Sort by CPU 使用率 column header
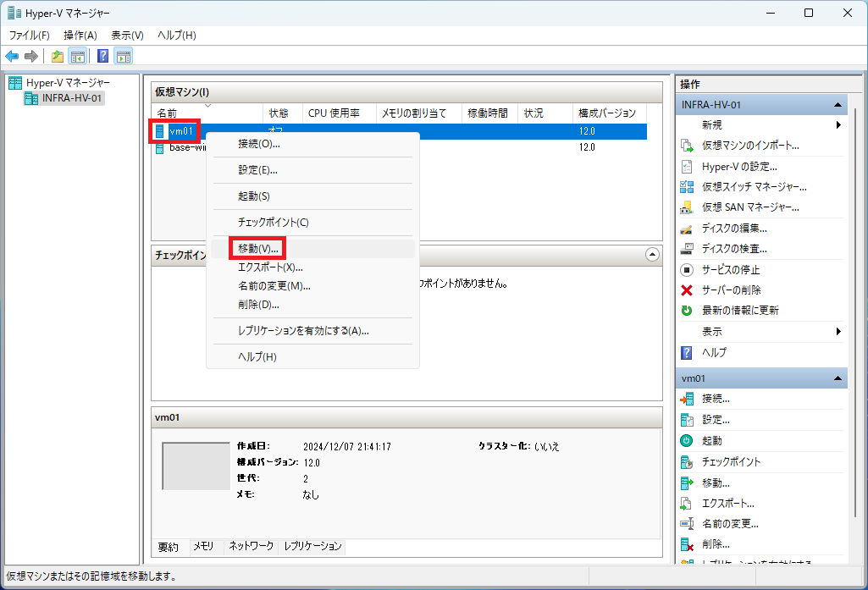Image resolution: width=868 pixels, height=590 pixels. [340, 113]
